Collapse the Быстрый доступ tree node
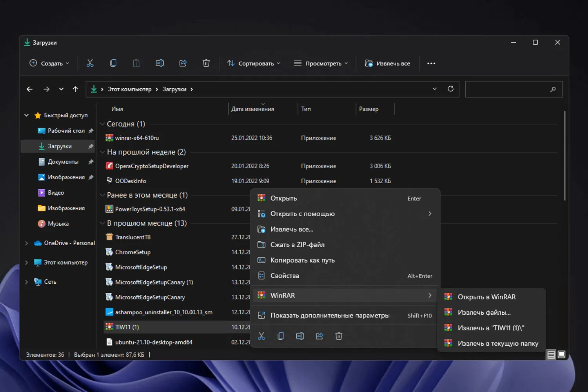588x392 pixels. [26, 115]
